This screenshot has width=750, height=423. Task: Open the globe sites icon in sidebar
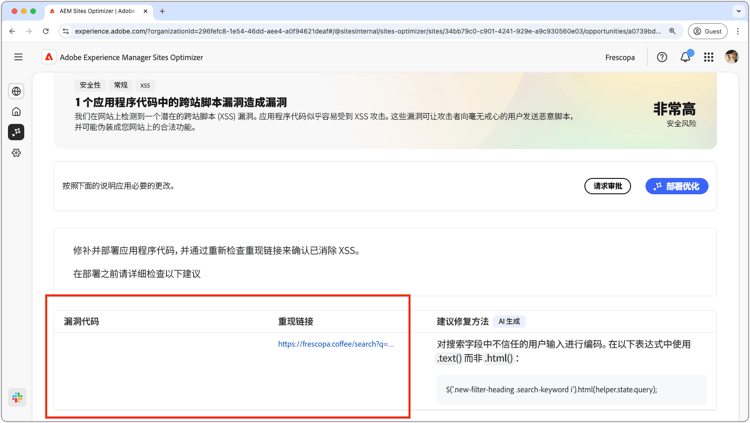[x=16, y=91]
